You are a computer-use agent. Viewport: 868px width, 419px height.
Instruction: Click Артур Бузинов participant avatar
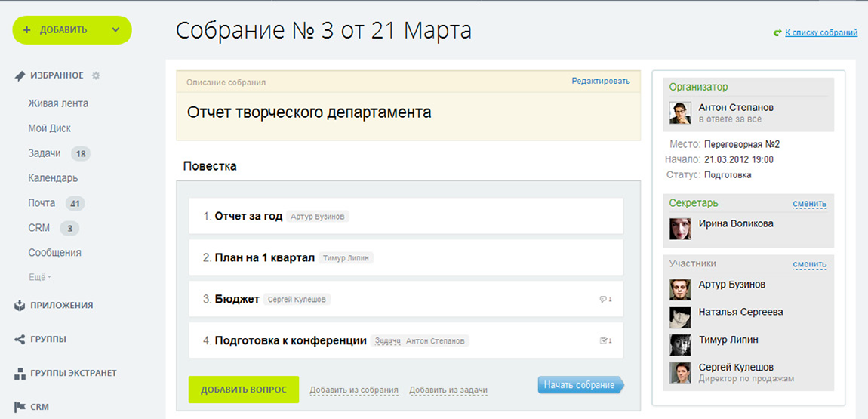680,289
